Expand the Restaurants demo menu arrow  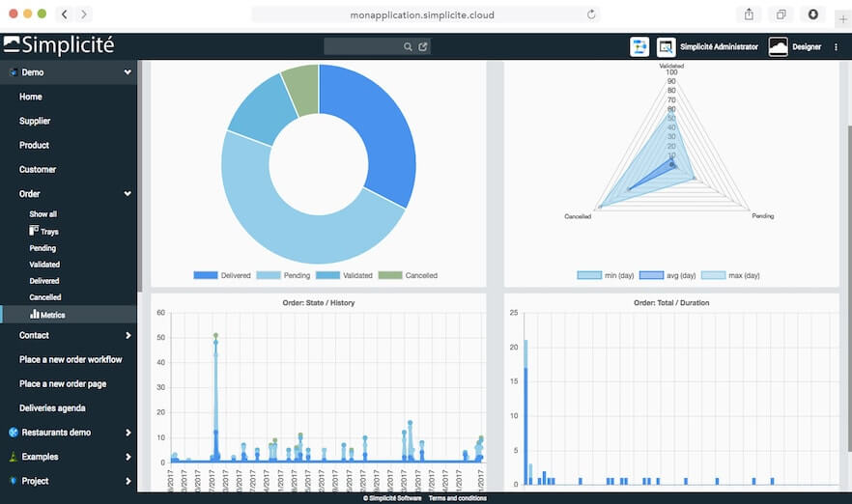(128, 433)
